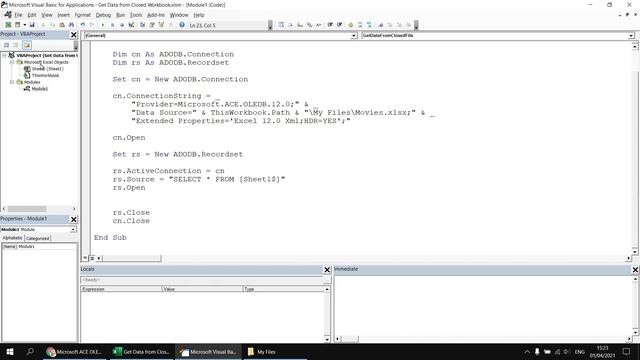
Task: Click List Properties/Methods icon on Edit toolbar
Action: [x=281, y=25]
